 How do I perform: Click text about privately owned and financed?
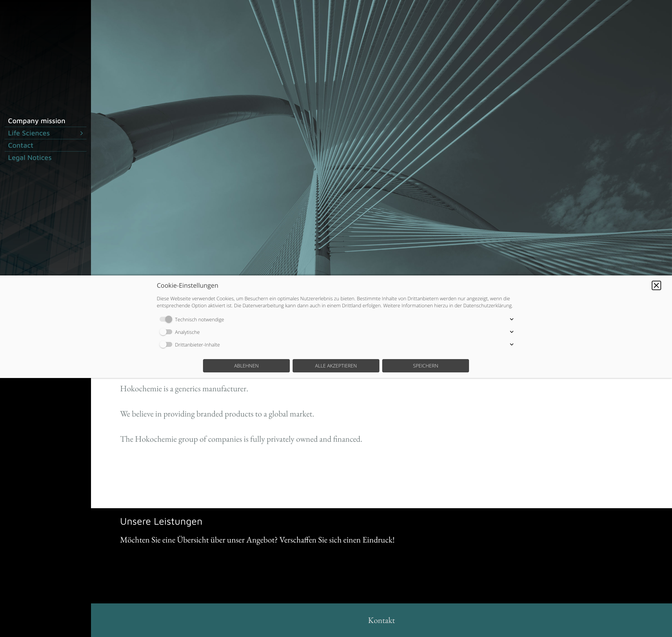click(241, 439)
